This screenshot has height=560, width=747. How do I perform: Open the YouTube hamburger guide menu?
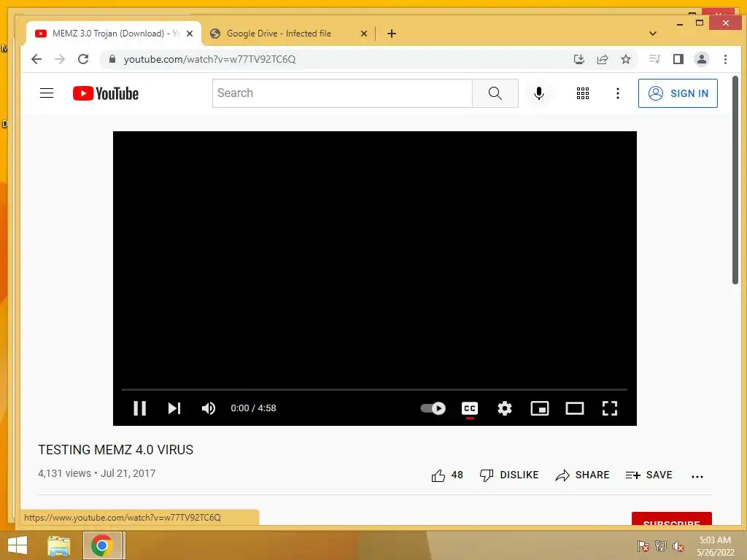coord(47,93)
